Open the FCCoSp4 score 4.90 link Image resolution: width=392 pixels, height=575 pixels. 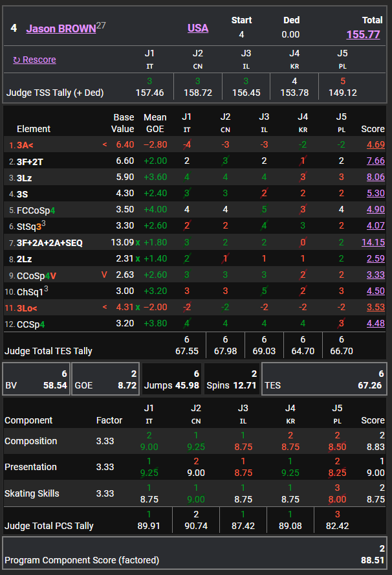[375, 209]
